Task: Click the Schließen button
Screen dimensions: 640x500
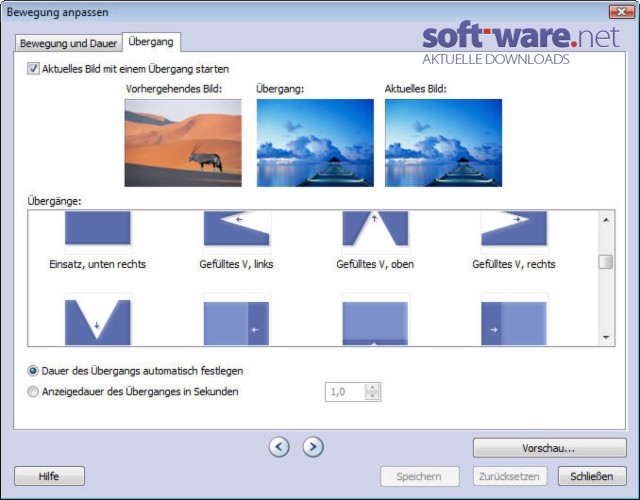Action: (592, 476)
